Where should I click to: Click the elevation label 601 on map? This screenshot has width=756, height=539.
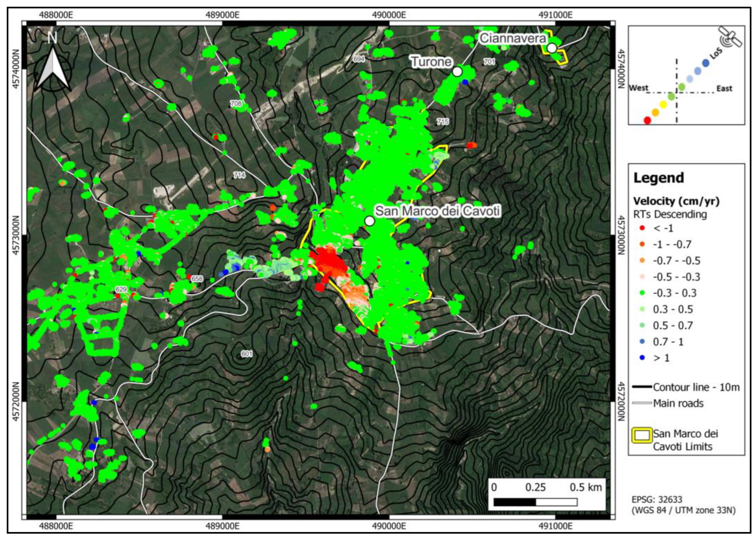(246, 354)
